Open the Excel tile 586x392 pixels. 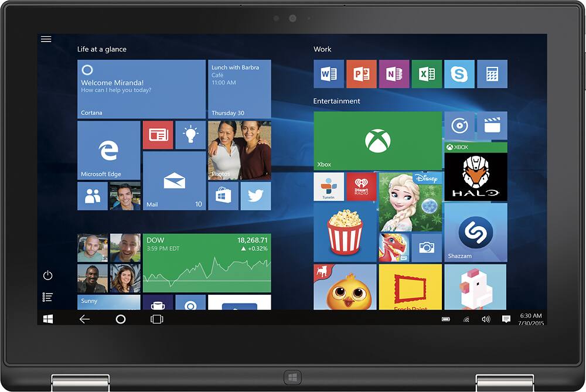pyautogui.click(x=427, y=74)
